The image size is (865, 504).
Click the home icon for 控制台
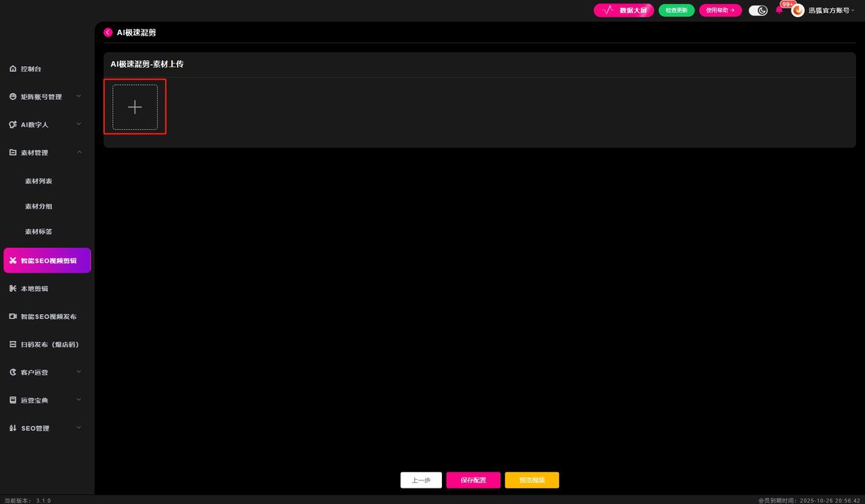[x=13, y=69]
